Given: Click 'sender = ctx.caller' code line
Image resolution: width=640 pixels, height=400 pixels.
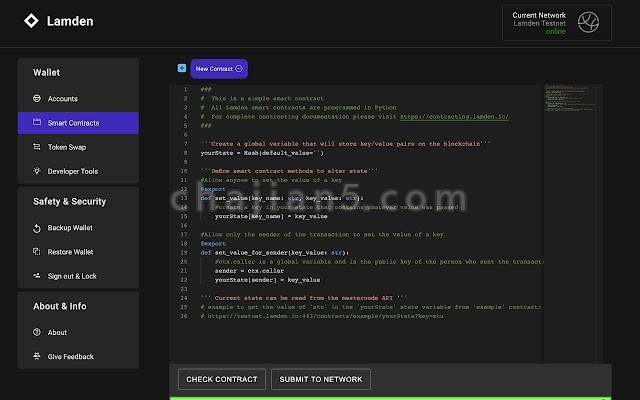Looking at the screenshot, I should 249,271.
